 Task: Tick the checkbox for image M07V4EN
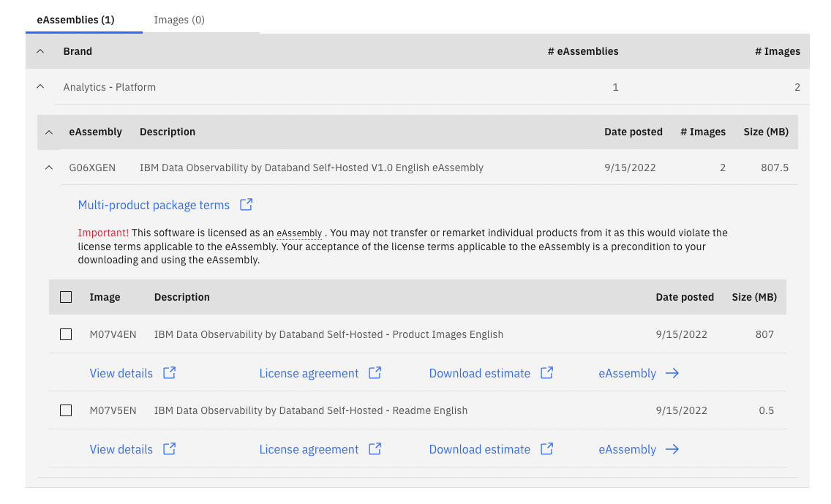pos(66,334)
